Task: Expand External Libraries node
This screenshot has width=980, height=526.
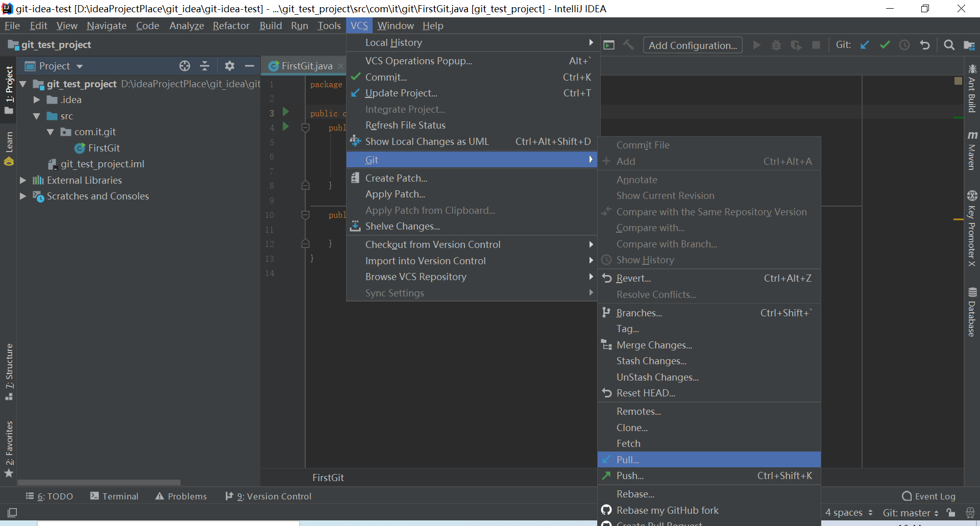Action: coord(23,180)
